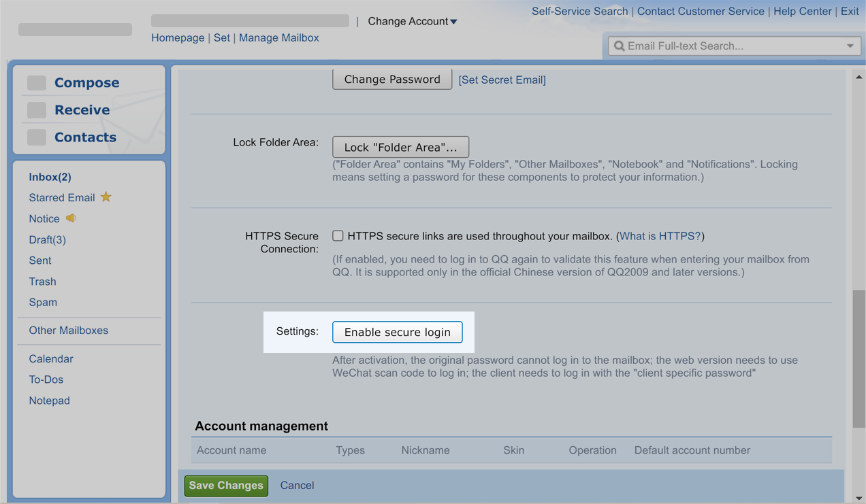The height and width of the screenshot is (504, 866).
Task: Click the Compose icon in sidebar
Action: pos(37,83)
